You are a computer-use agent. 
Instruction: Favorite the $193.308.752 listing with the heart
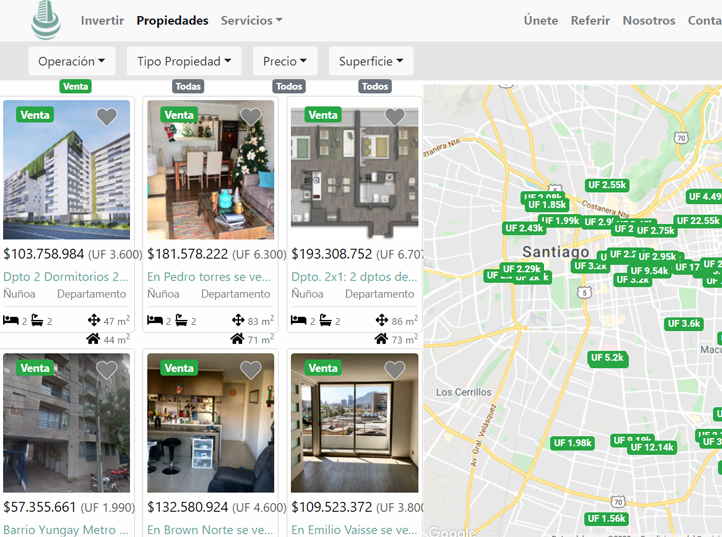(395, 117)
